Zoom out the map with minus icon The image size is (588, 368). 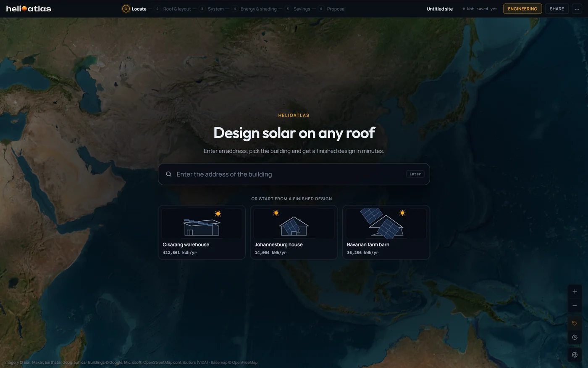tap(575, 306)
